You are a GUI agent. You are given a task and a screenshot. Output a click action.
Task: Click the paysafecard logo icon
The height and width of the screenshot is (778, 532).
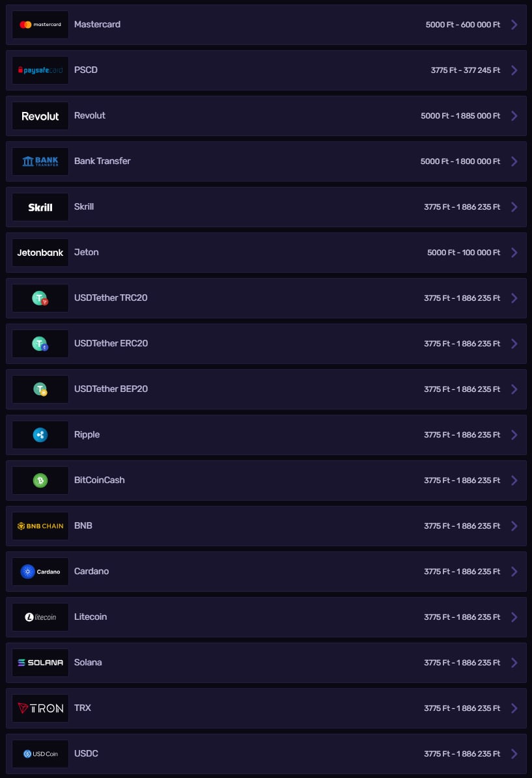[40, 70]
